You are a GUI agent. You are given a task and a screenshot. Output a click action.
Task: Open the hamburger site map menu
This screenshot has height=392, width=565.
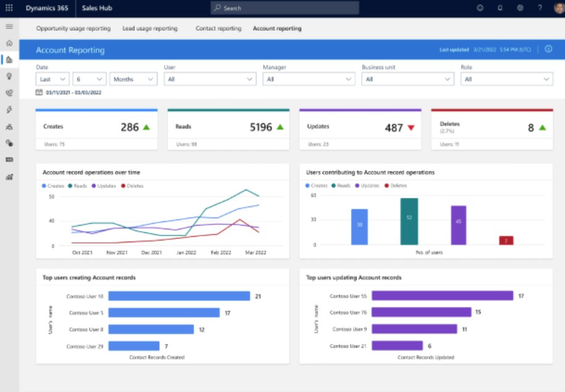click(x=9, y=27)
